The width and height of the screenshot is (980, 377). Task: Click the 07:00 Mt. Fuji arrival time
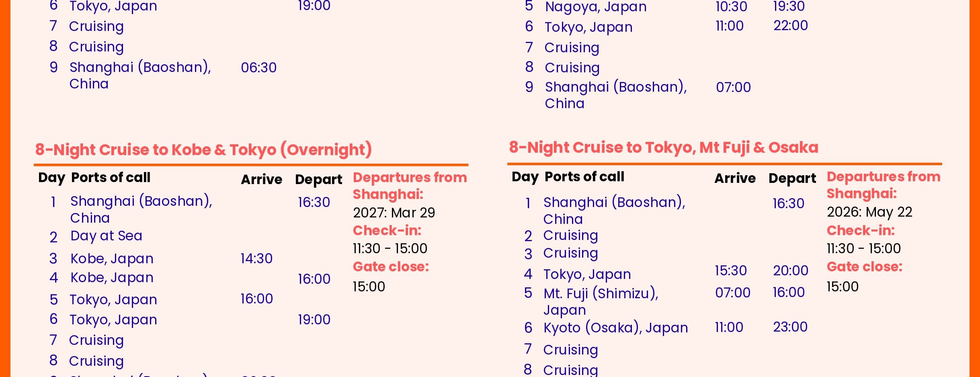click(732, 293)
